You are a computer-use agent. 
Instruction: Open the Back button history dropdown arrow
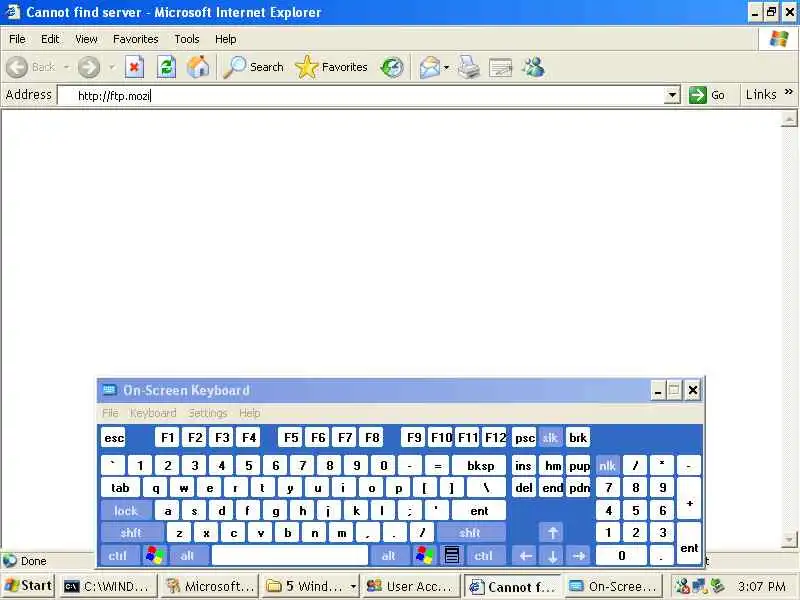pyautogui.click(x=66, y=67)
